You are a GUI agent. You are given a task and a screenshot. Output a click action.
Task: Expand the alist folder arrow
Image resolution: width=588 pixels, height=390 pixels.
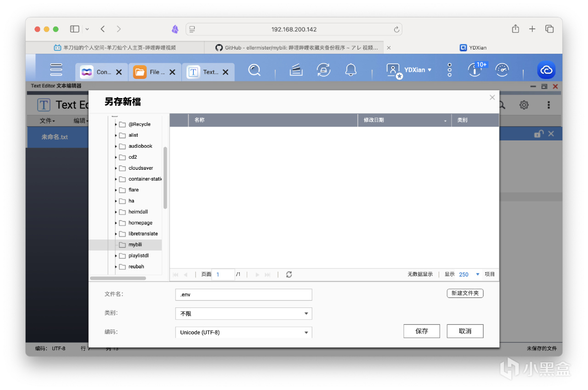click(116, 135)
